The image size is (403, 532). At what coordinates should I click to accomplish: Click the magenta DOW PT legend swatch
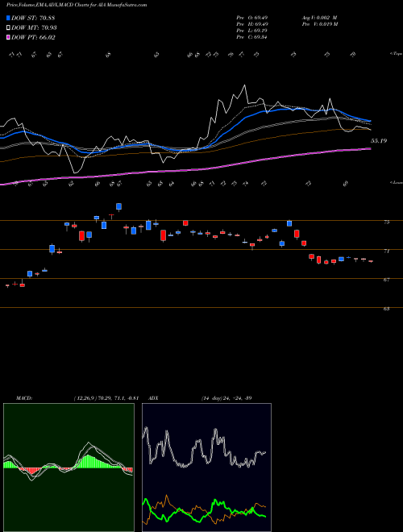pos(9,38)
